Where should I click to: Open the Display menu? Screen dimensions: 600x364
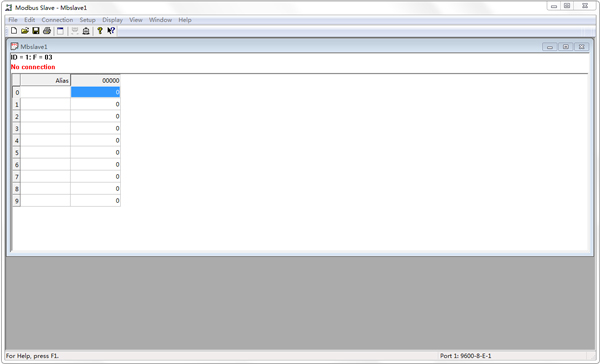coord(112,20)
